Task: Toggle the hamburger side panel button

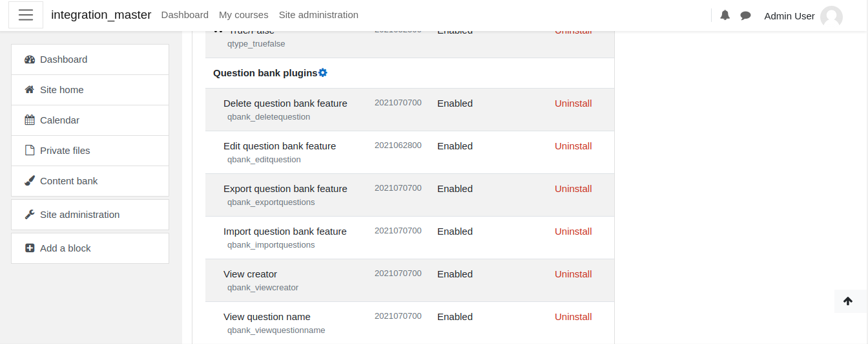Action: [26, 15]
